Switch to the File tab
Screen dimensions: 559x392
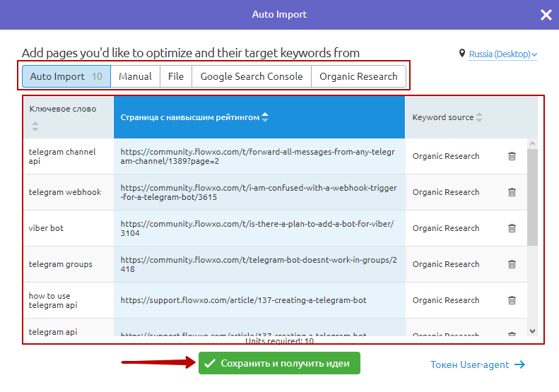(x=176, y=76)
